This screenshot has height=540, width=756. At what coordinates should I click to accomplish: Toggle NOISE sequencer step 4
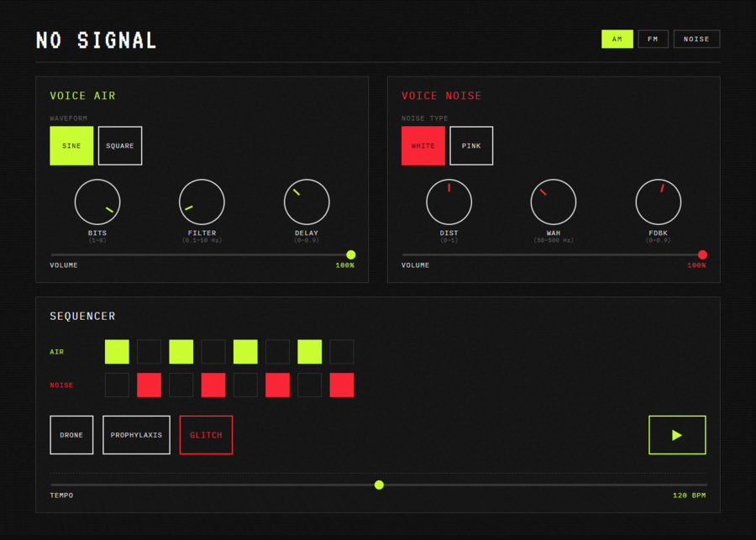(x=213, y=385)
